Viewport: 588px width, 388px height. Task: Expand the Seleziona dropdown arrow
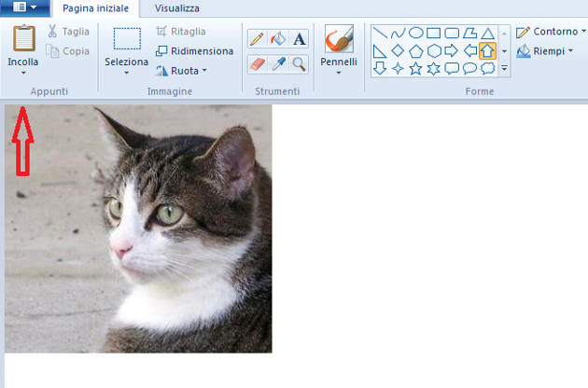point(126,73)
